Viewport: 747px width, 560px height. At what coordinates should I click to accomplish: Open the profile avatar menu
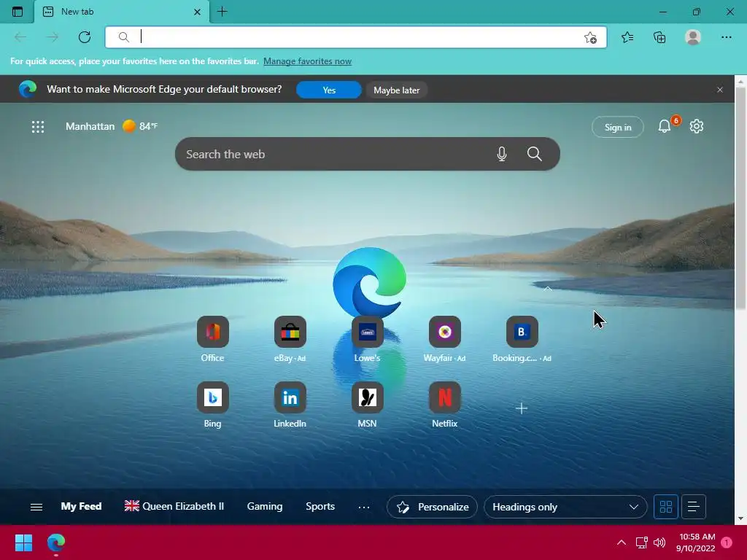click(693, 37)
